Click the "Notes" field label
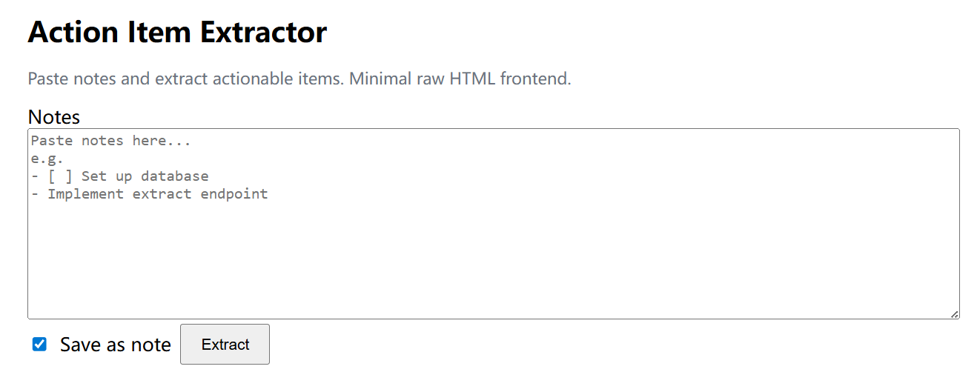Viewport: 980px width, 372px height. point(53,117)
